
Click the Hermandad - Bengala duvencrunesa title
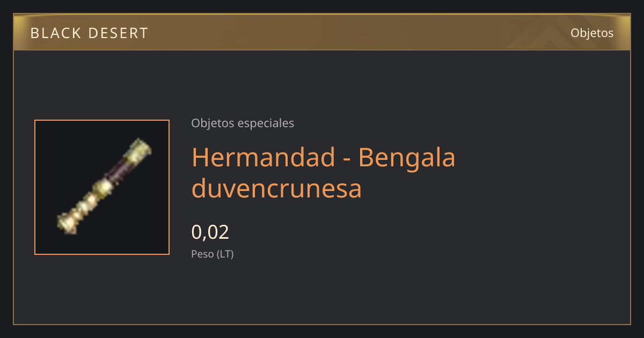pos(324,173)
